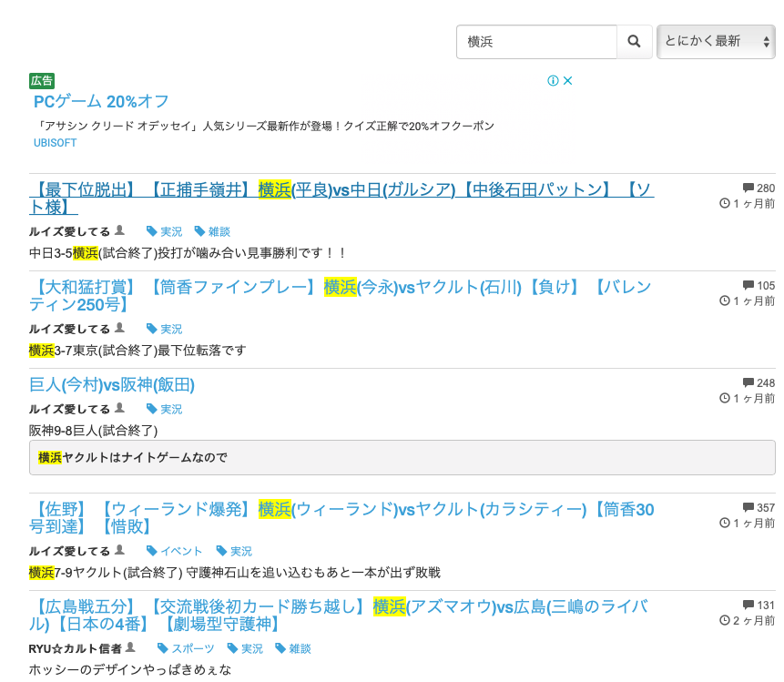Close the ad with the X icon
784x682 pixels.
[x=567, y=80]
